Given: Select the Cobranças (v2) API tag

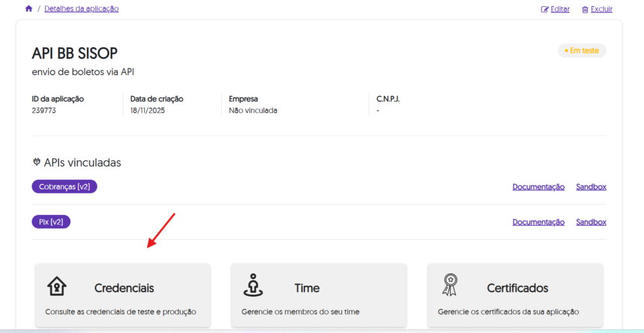Looking at the screenshot, I should click(x=64, y=187).
